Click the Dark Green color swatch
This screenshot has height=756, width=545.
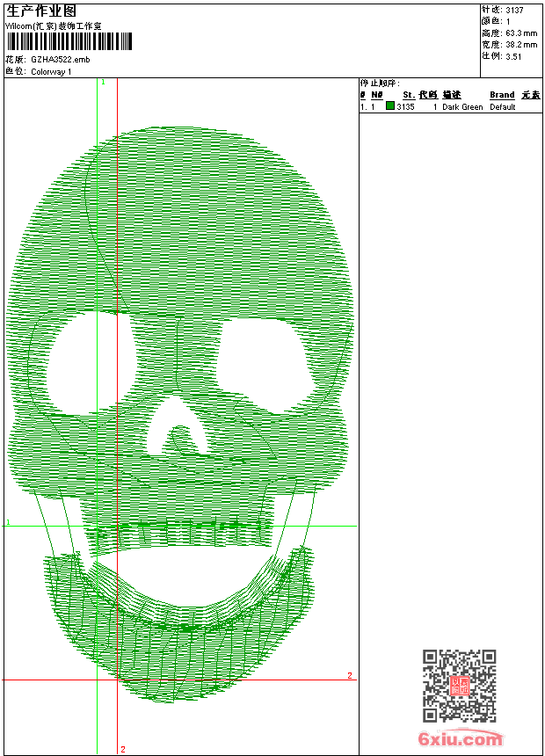pyautogui.click(x=390, y=106)
